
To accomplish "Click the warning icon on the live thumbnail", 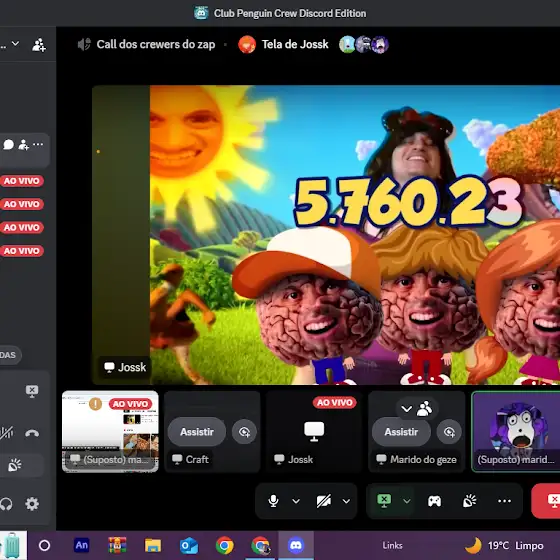I will [95, 404].
